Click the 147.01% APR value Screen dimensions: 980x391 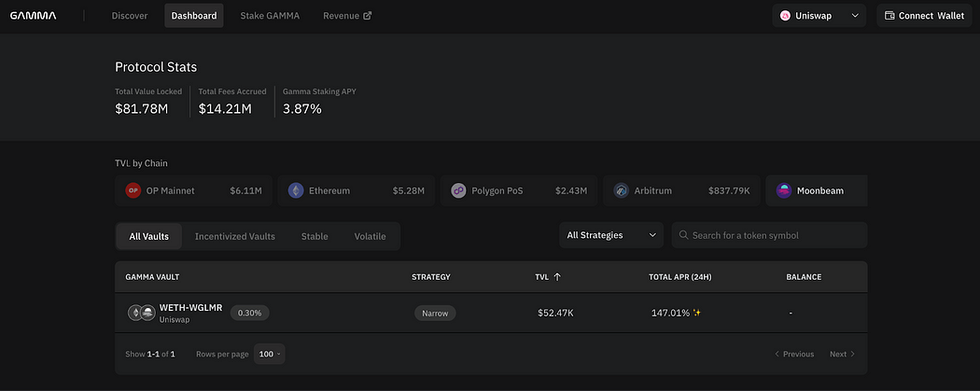coord(671,313)
